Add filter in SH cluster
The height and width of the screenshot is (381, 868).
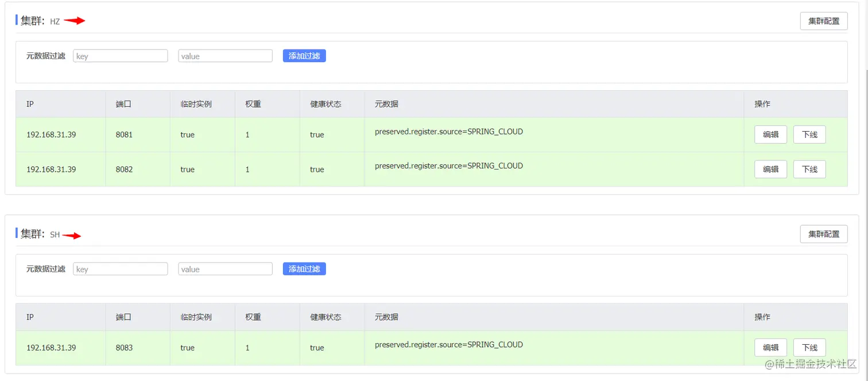(304, 269)
